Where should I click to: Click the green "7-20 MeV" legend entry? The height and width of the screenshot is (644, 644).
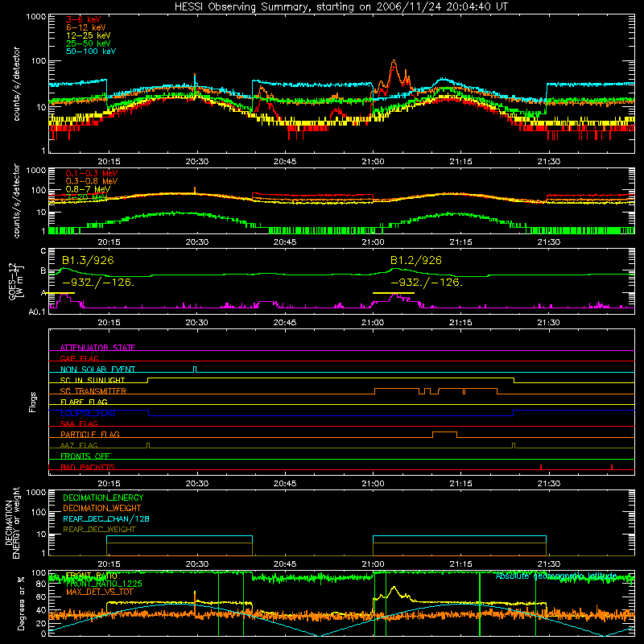coord(87,197)
